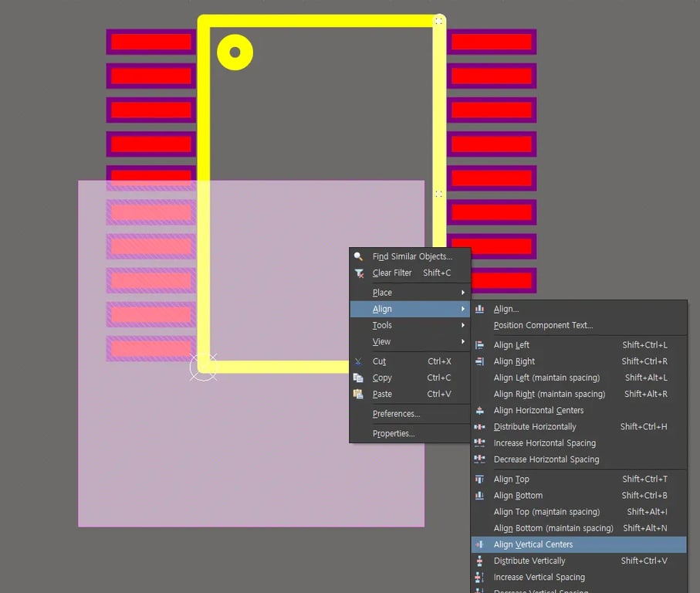Screen dimensions: 700x593
Task: Select Cut in the context menu
Action: tap(410, 361)
